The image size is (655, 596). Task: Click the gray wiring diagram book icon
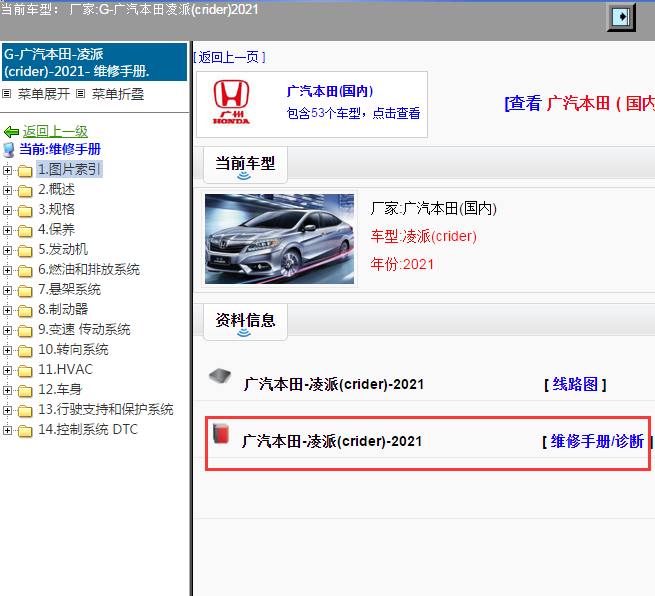pos(220,376)
